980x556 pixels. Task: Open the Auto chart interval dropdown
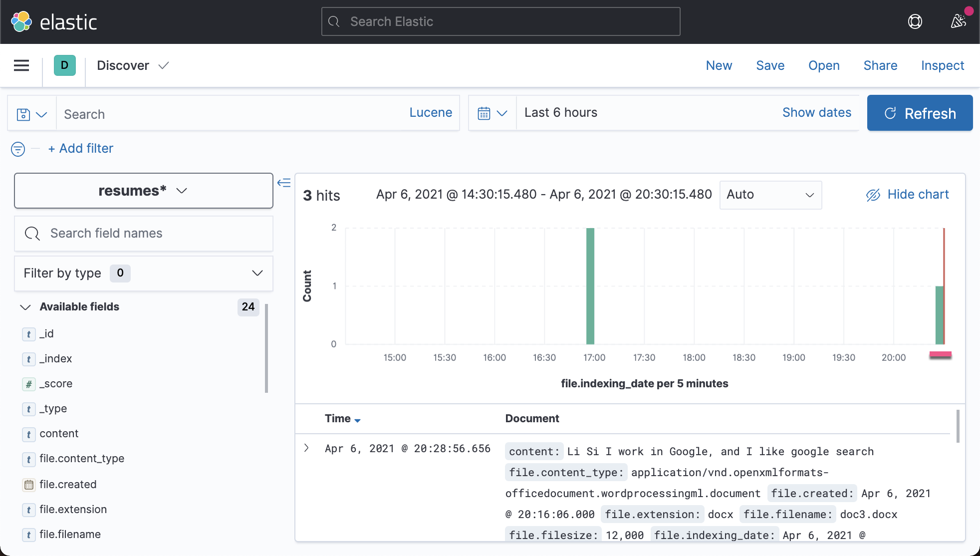770,195
